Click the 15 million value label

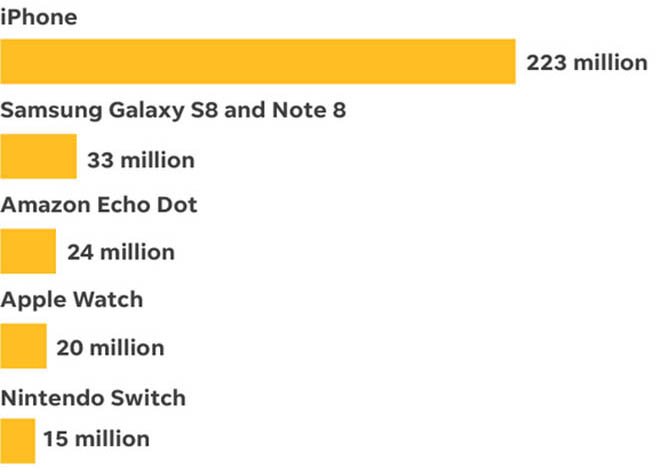[97, 439]
